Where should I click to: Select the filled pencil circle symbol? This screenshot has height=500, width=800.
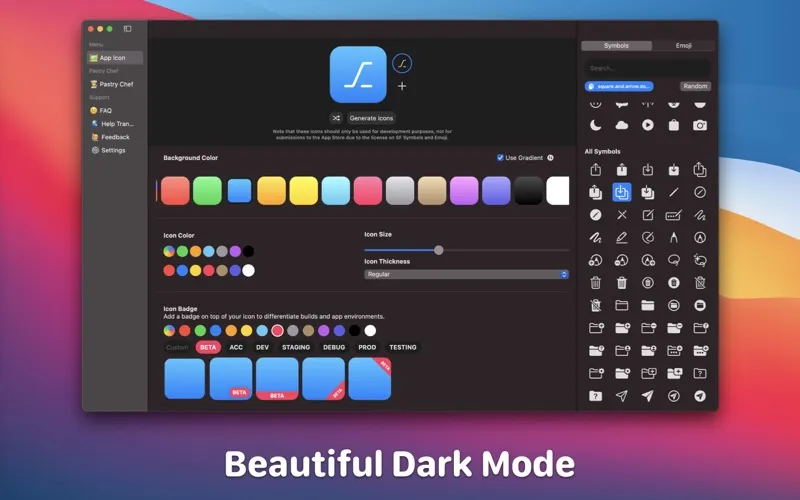[595, 215]
